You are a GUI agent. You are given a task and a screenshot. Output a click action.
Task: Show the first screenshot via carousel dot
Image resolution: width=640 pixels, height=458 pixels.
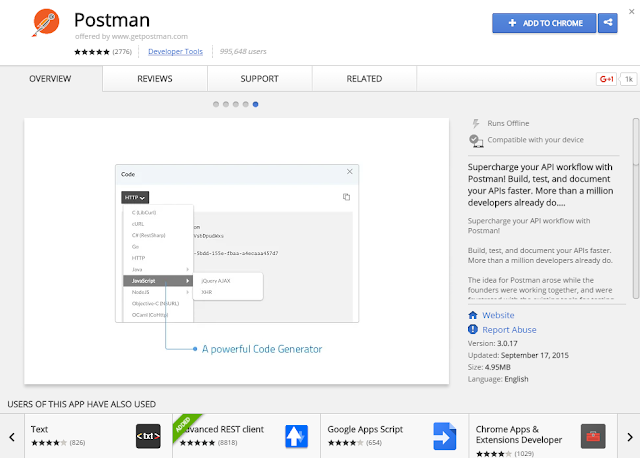(216, 104)
